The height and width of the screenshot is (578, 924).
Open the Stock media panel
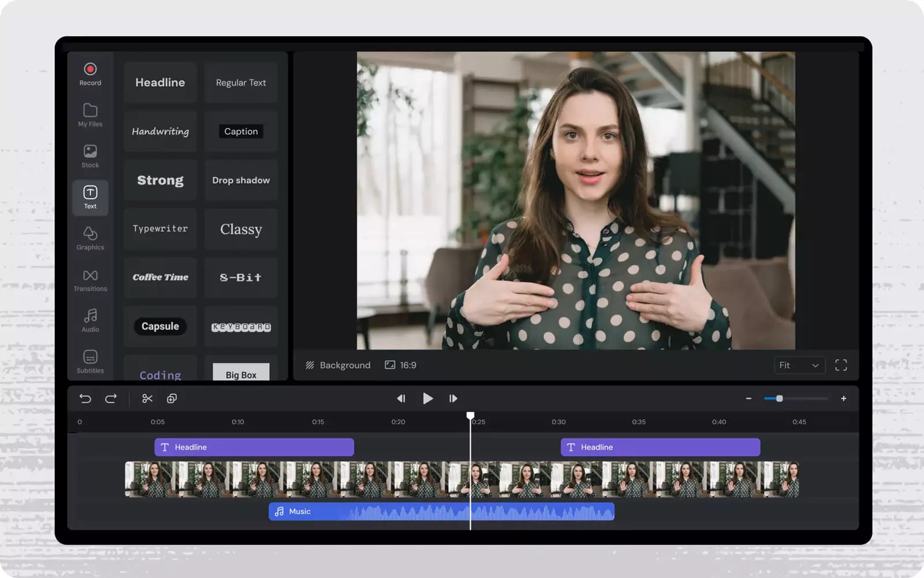[x=90, y=156]
